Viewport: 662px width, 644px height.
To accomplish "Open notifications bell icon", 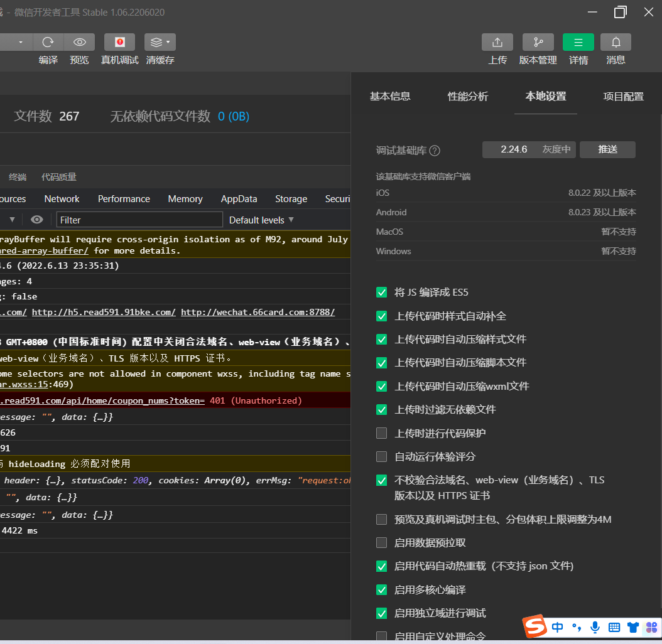I will click(616, 42).
